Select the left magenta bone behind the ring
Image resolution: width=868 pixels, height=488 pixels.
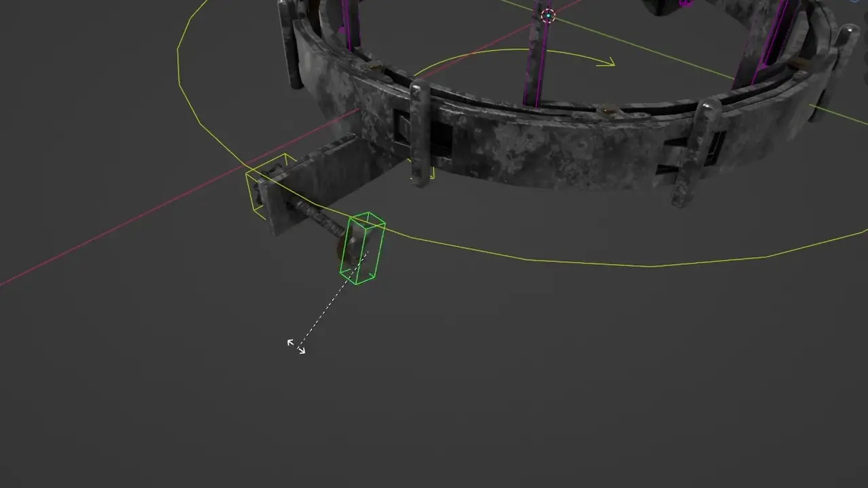click(x=349, y=24)
